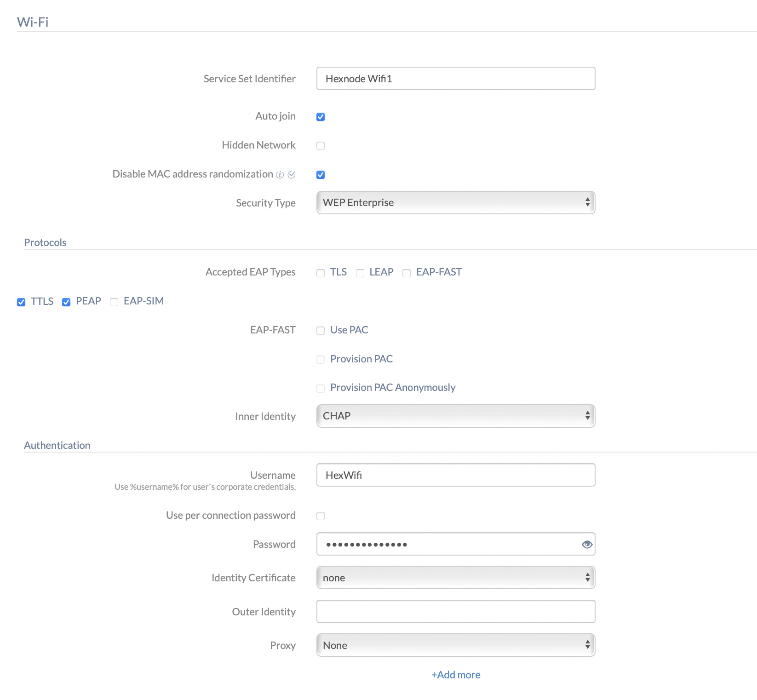Uncheck Disable MAC address randomization checkbox
The height and width of the screenshot is (700, 757).
pos(321,175)
